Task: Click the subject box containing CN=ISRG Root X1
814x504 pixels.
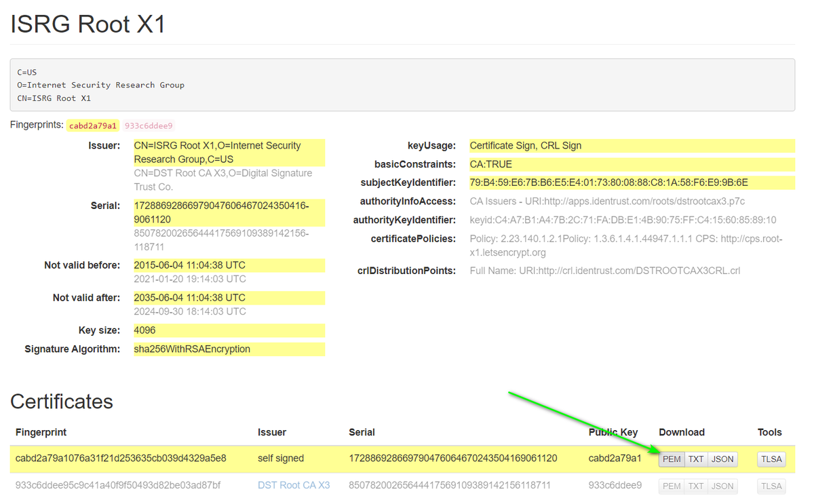Action: point(402,85)
